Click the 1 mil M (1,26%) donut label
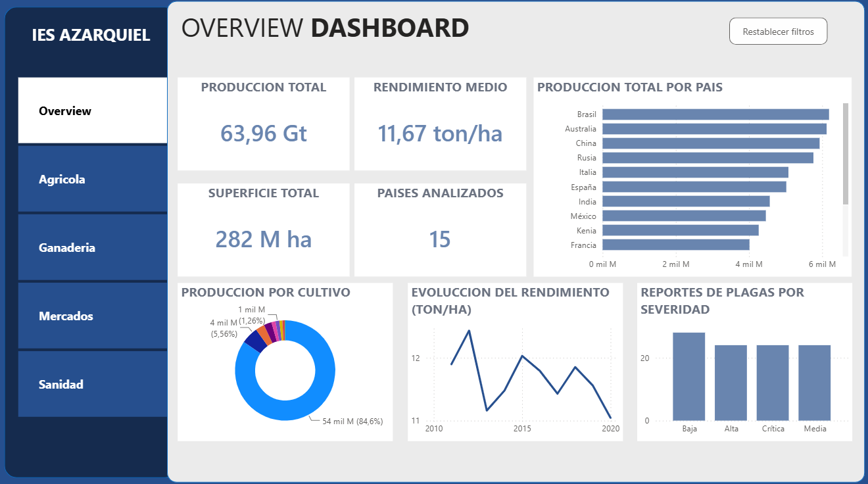Screen dimensions: 868x484 pos(251,315)
